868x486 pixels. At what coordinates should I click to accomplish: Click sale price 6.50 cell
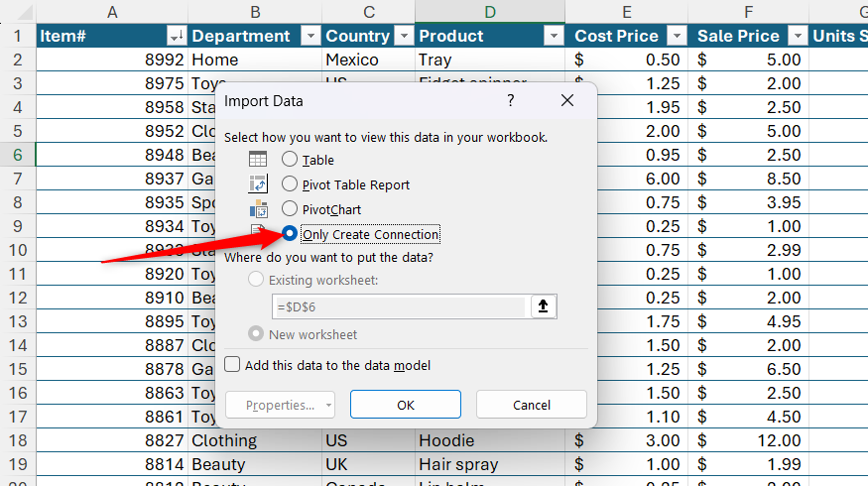[748, 369]
